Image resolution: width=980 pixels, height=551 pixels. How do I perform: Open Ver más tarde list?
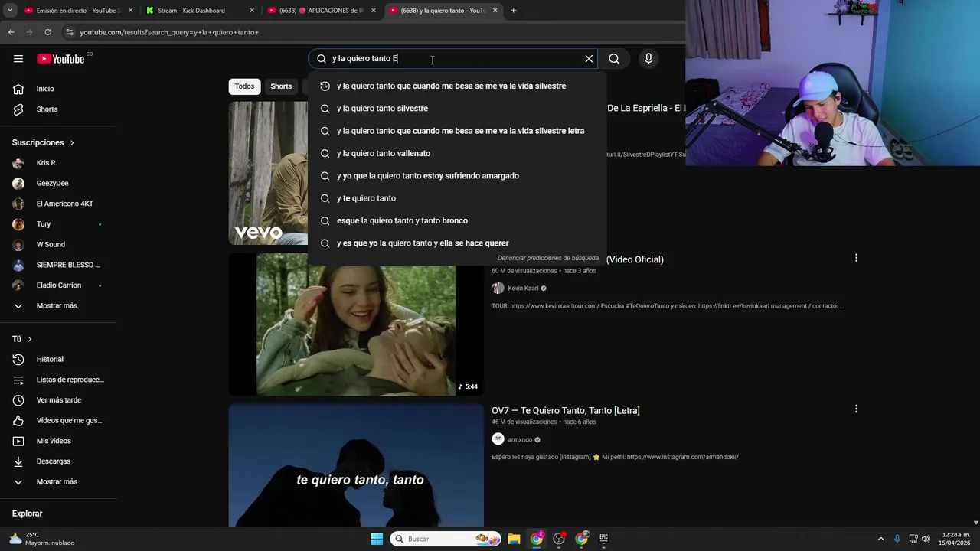pyautogui.click(x=58, y=400)
